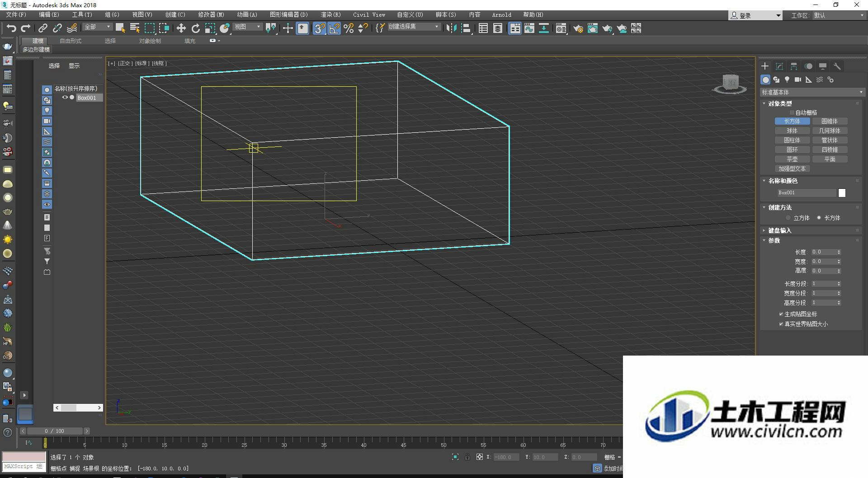The width and height of the screenshot is (868, 478).
Task: Click the 平面 object button
Action: coord(830,159)
